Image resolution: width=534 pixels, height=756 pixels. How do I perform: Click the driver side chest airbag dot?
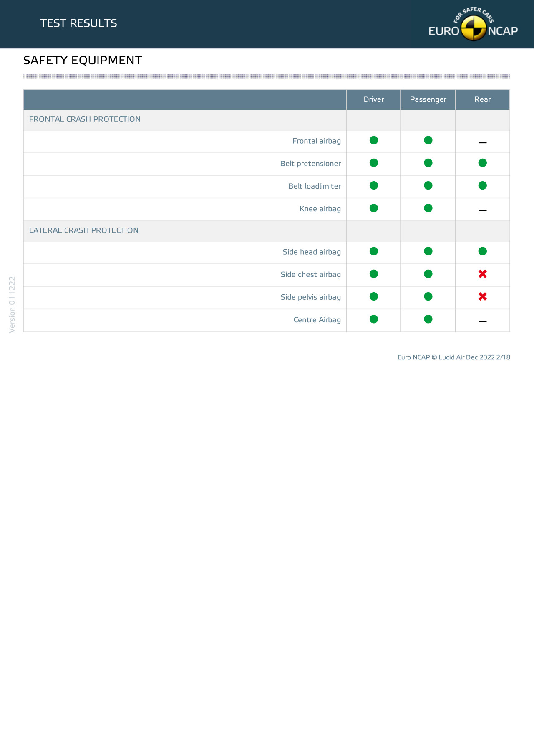point(374,274)
